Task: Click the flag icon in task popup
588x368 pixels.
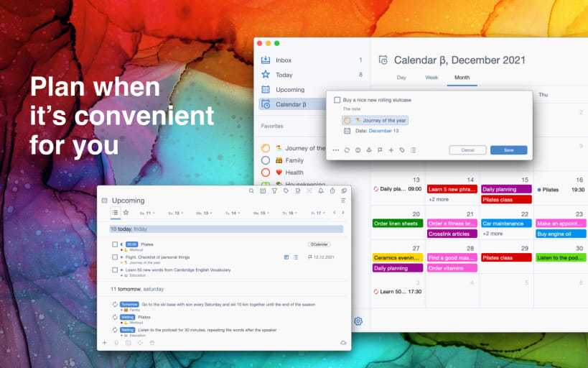Action: point(380,150)
